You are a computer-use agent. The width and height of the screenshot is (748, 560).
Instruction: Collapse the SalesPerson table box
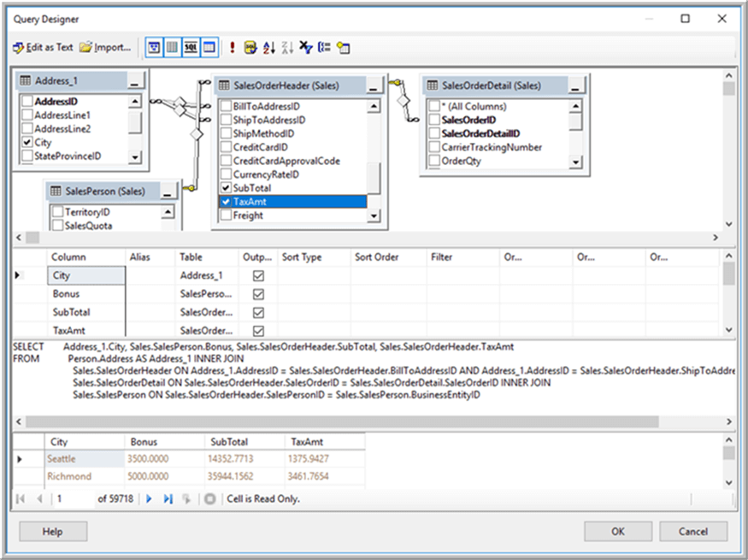[x=168, y=192]
